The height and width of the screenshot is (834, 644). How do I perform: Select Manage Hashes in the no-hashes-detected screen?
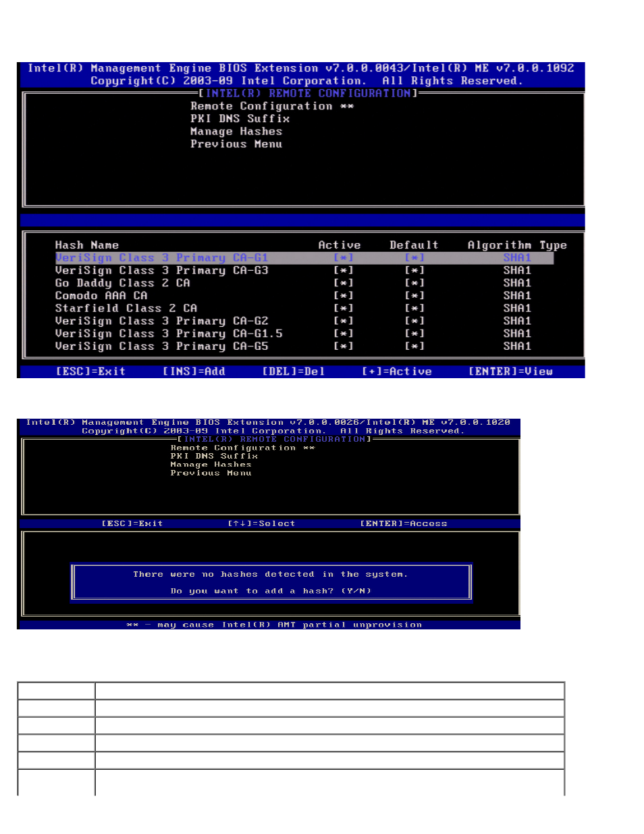click(211, 465)
